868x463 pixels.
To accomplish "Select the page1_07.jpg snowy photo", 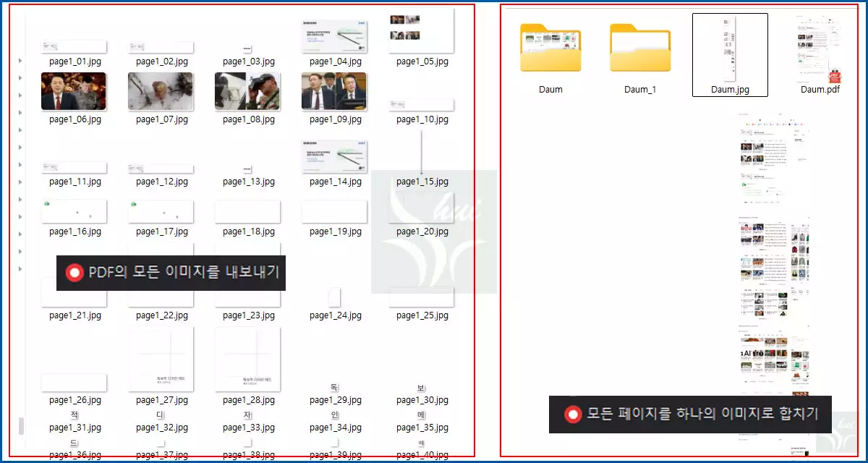I will click(161, 91).
